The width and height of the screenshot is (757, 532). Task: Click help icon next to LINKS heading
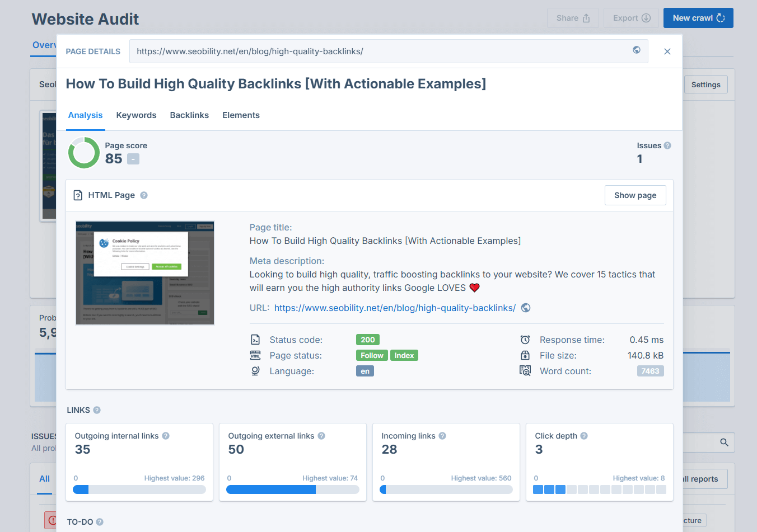tap(97, 410)
